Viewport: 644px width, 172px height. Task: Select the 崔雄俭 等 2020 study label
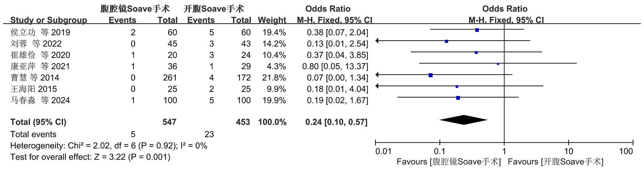40,55
